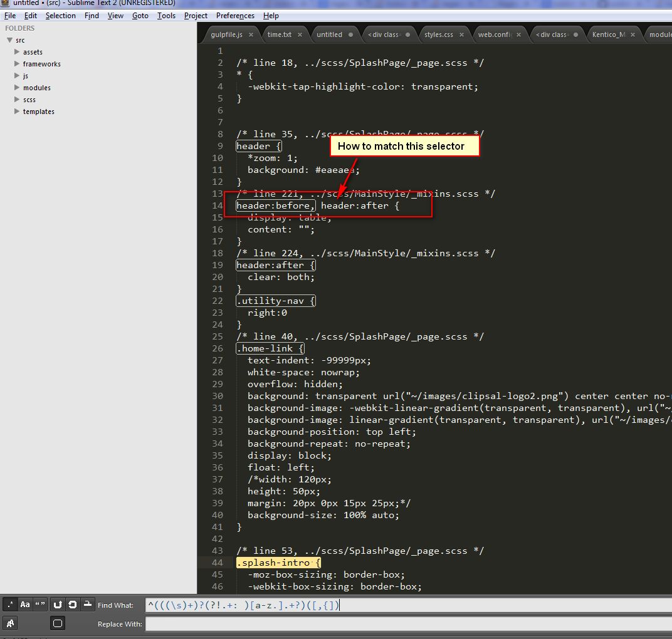Screen dimensions: 672x639
Task: Switch to the styles.css tab
Action: [438, 34]
